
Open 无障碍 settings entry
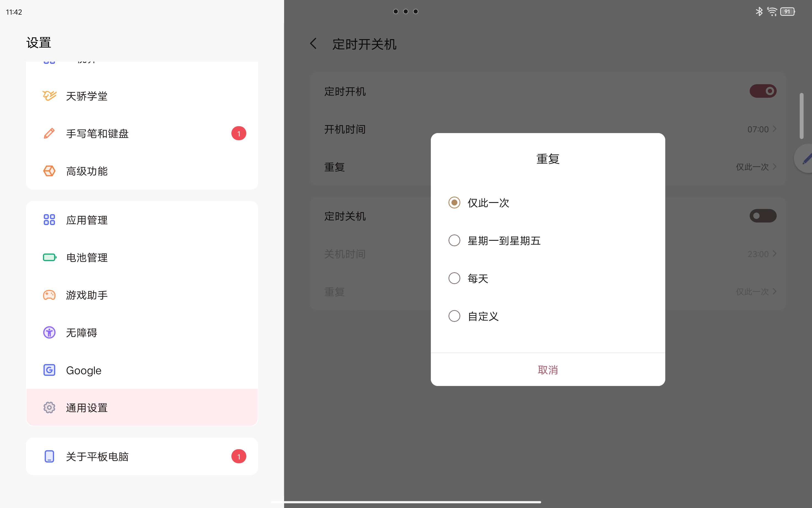tap(142, 333)
